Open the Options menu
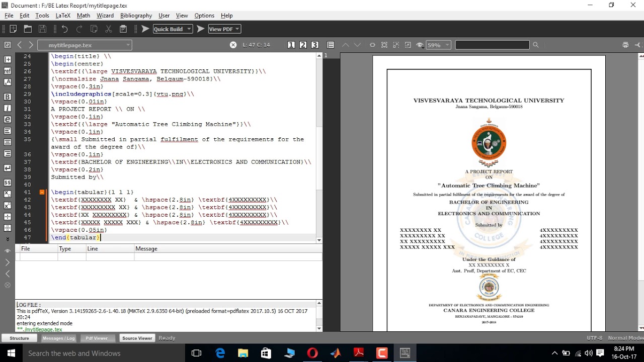The height and width of the screenshot is (362, 644). pyautogui.click(x=204, y=16)
